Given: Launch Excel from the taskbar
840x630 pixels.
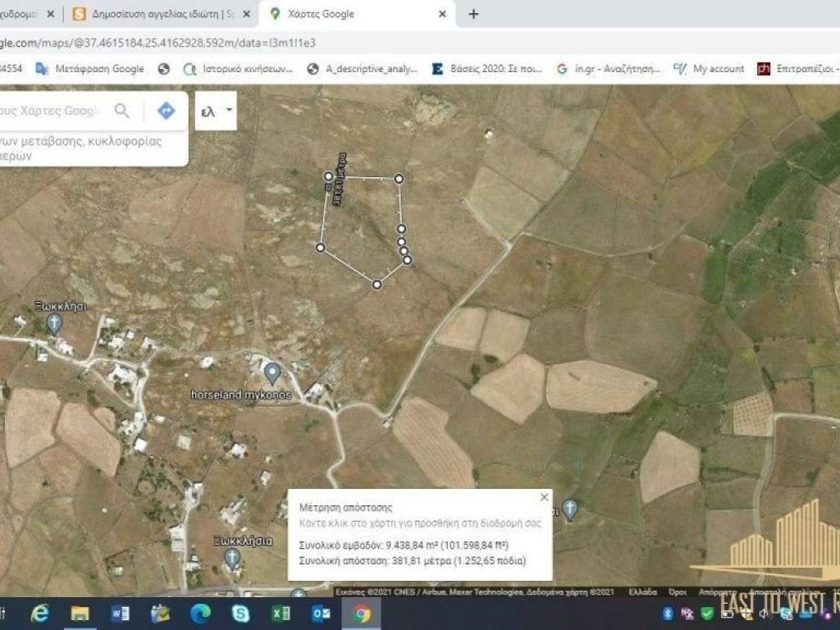Looking at the screenshot, I should coord(281,613).
